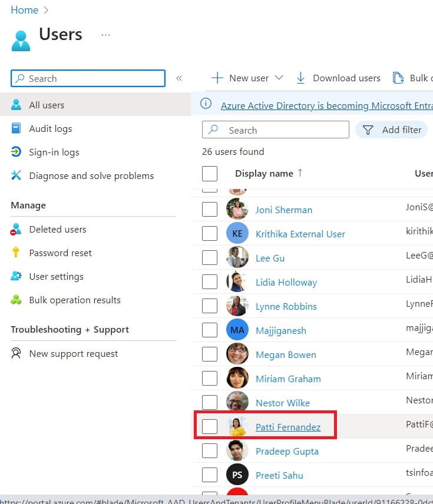The width and height of the screenshot is (433, 504).
Task: Click the '26 users found' count text
Action: click(x=233, y=151)
